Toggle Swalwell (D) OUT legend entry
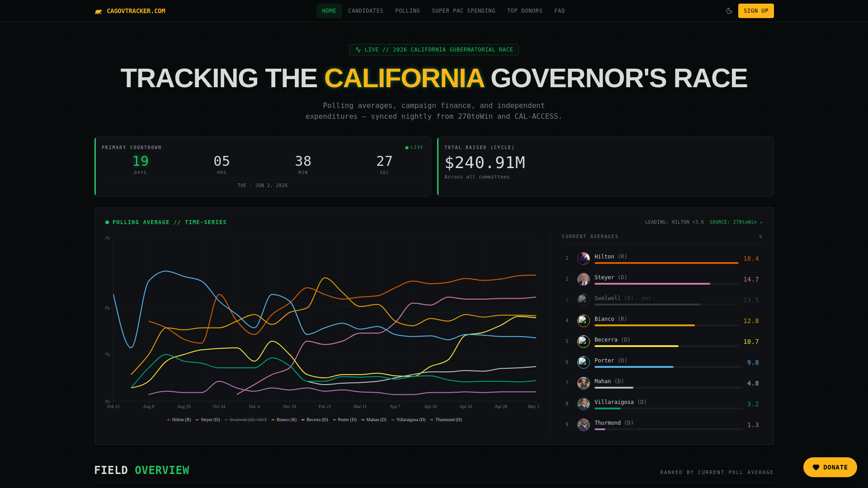The height and width of the screenshot is (488, 868). (245, 420)
